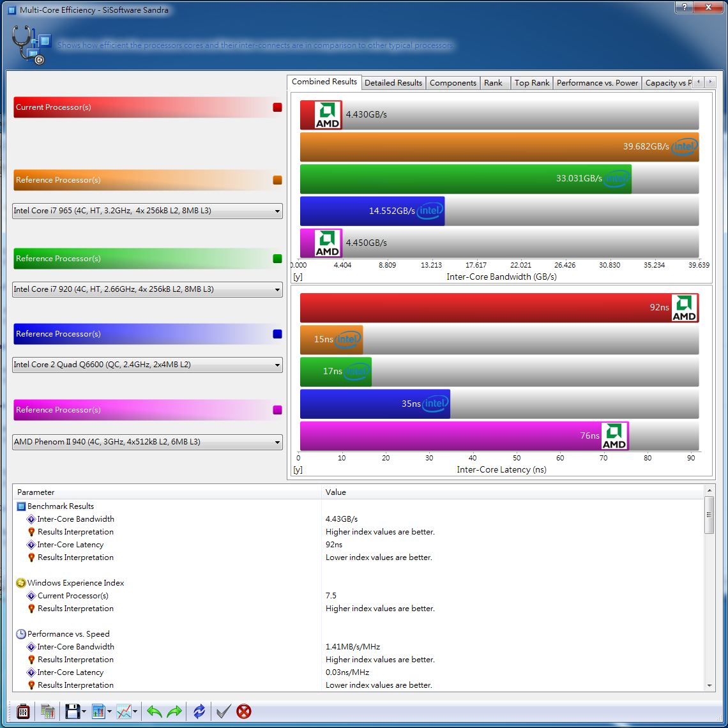This screenshot has width=728, height=728.
Task: Switch to the Detailed Results tab
Action: pos(393,82)
